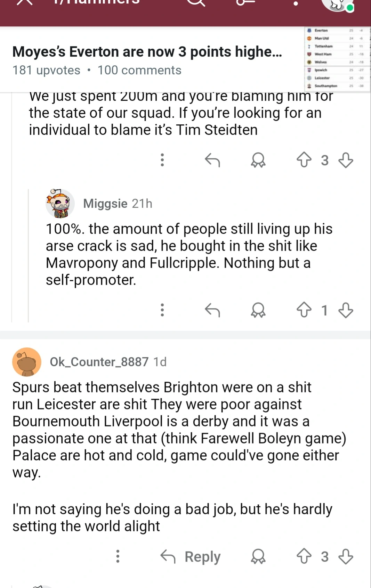Visit Miggsie's user profile via username
371x588 pixels.
[105, 204]
